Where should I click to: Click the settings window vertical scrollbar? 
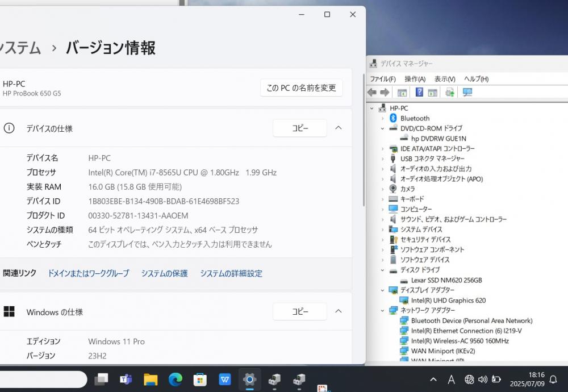pos(364,140)
